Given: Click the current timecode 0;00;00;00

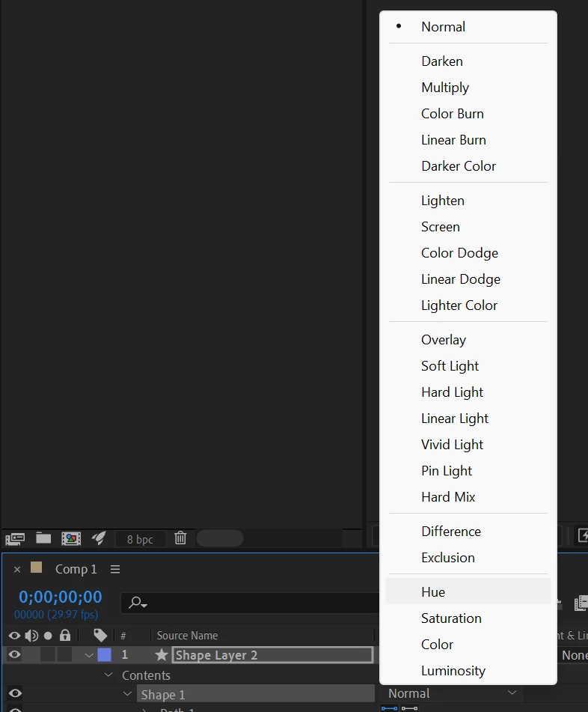Looking at the screenshot, I should [61, 597].
